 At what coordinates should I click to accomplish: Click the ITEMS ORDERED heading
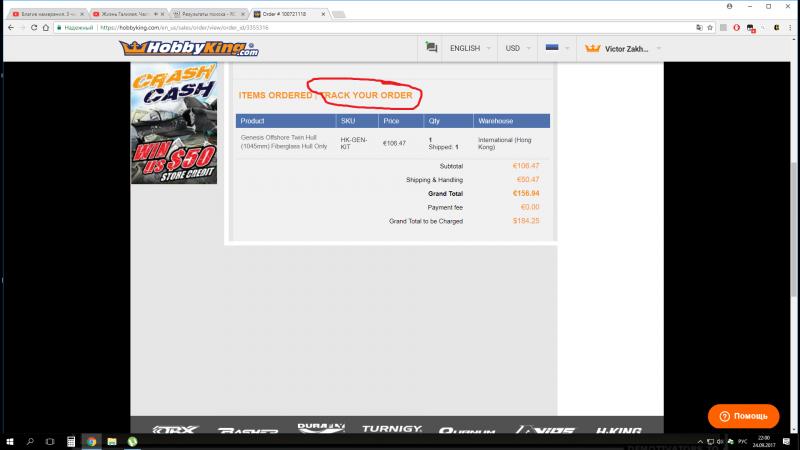coord(275,95)
